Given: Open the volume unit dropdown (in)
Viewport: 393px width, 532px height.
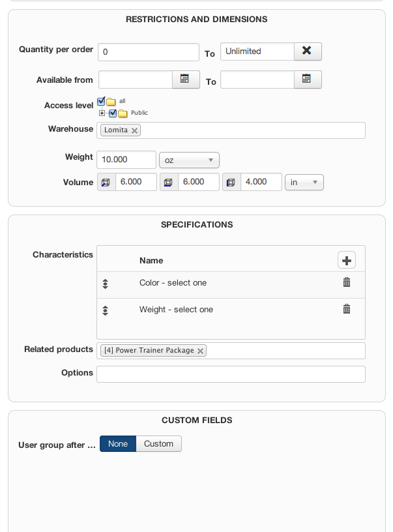Looking at the screenshot, I should pos(304,183).
